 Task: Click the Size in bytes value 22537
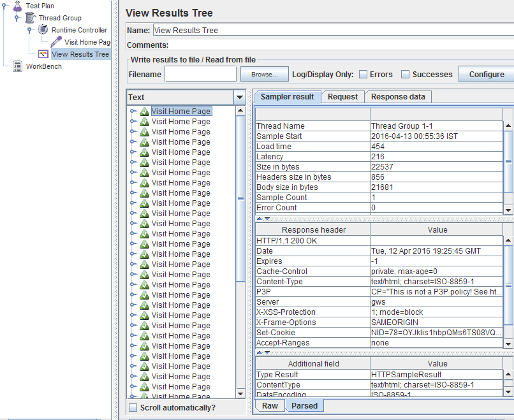point(436,166)
